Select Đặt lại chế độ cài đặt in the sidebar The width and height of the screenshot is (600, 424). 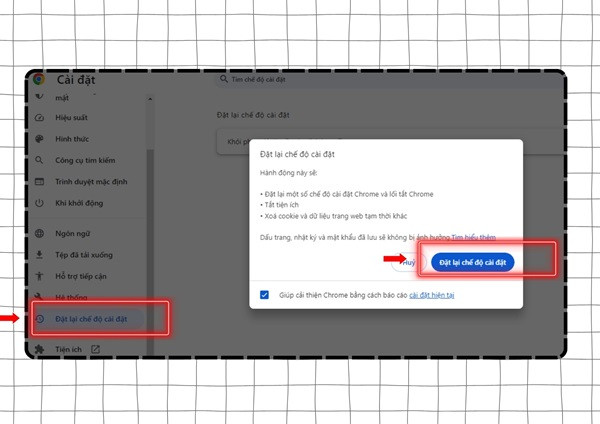click(91, 319)
